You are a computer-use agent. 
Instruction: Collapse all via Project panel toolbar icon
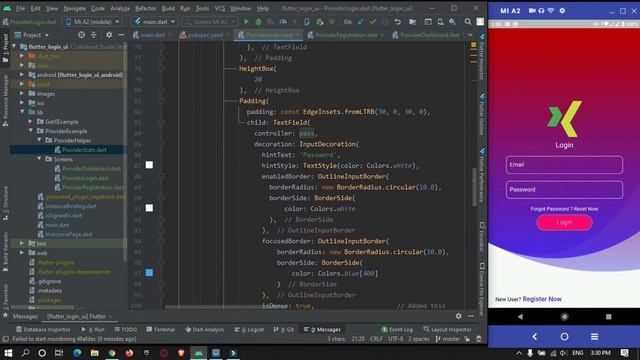coord(93,35)
